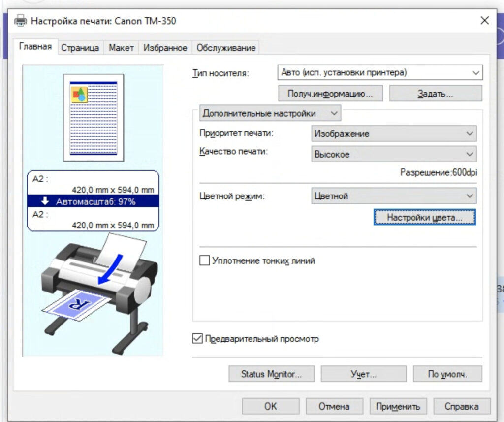The image size is (504, 422).
Task: Click the Отмена button
Action: pos(334,406)
